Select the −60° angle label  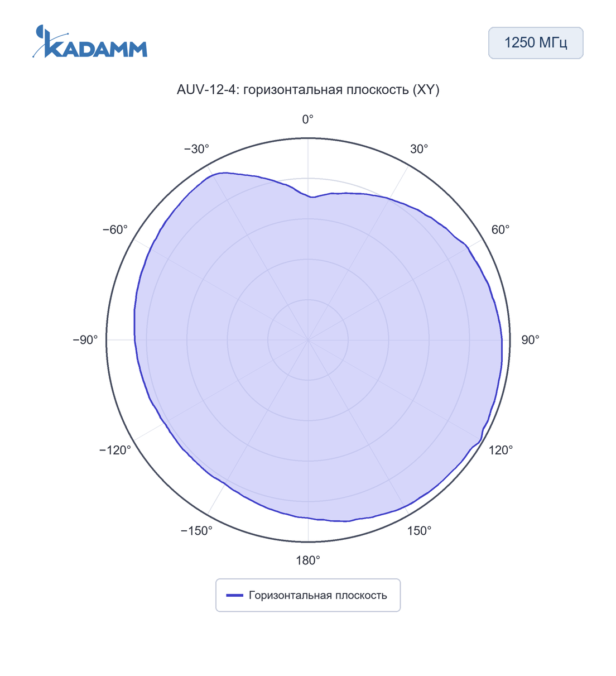click(115, 230)
